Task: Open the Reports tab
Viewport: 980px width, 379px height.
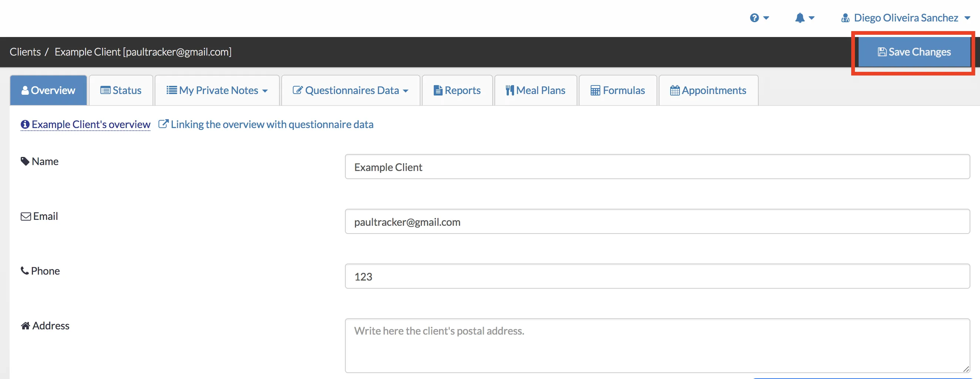Action: coord(457,91)
